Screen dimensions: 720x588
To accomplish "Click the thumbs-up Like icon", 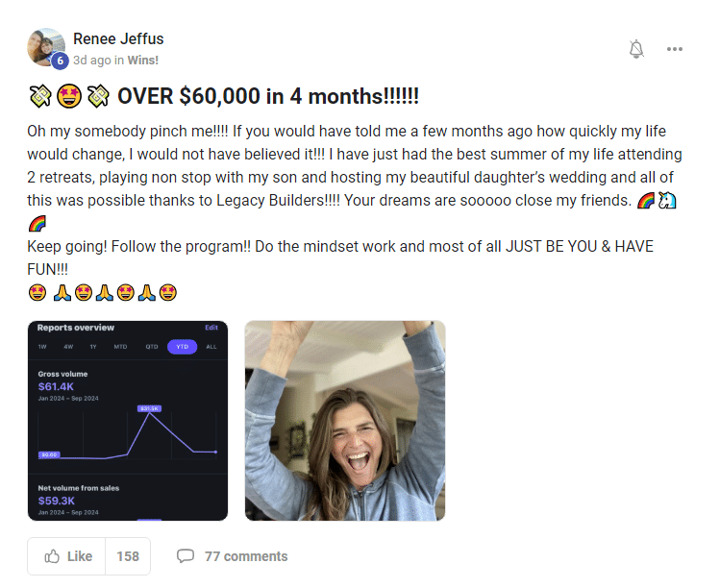I will click(x=52, y=556).
